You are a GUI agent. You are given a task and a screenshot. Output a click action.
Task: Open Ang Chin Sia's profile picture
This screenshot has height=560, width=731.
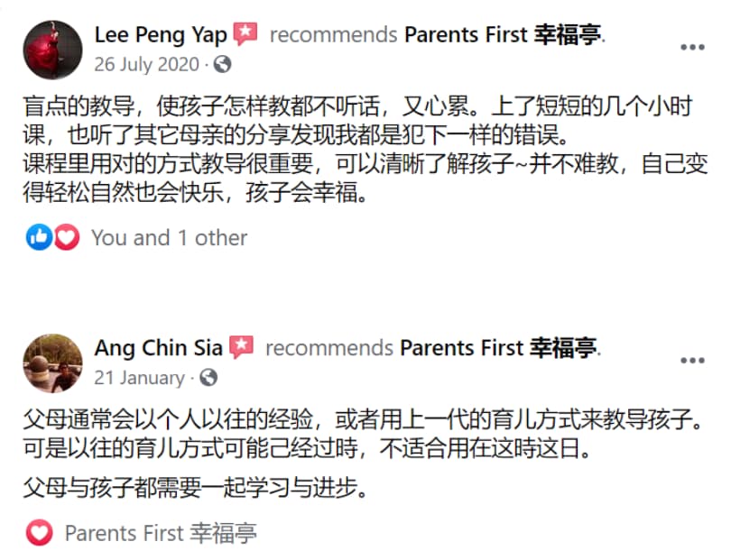[52, 363]
